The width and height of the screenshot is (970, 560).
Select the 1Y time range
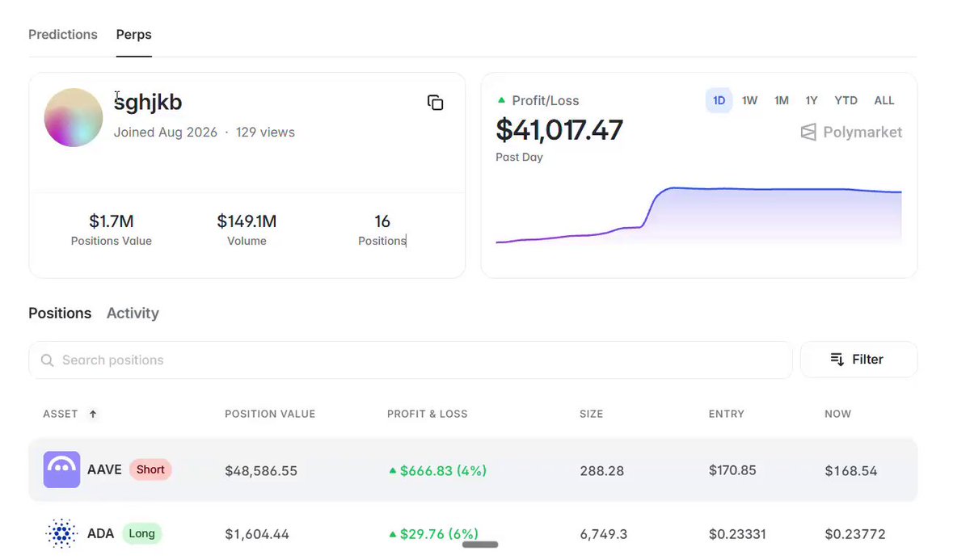click(x=812, y=100)
